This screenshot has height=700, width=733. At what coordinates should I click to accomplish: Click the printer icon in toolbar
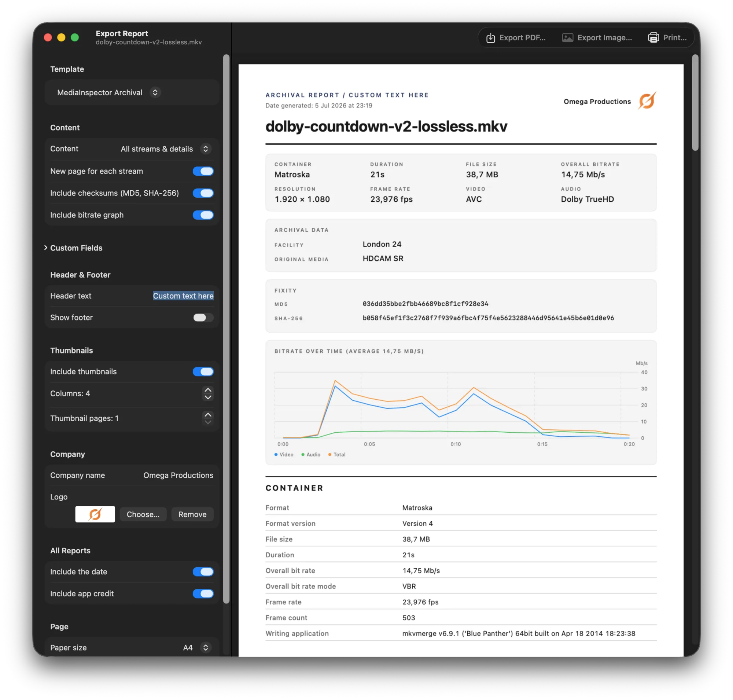653,38
